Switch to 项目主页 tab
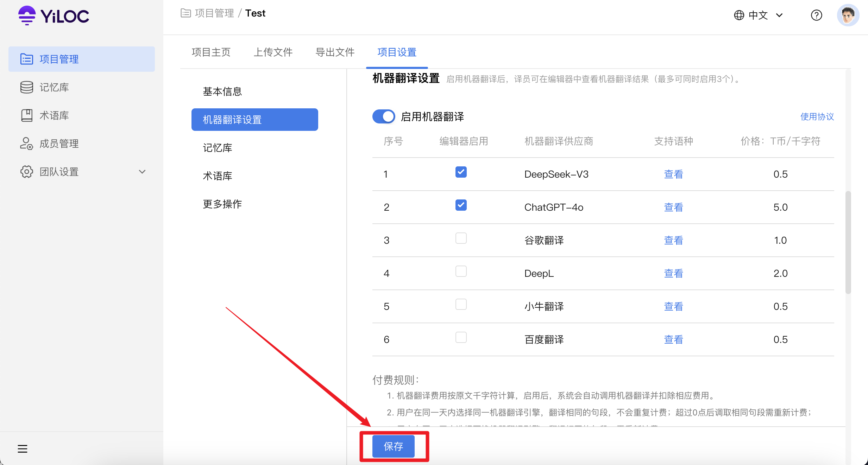The width and height of the screenshot is (868, 465). click(x=211, y=52)
